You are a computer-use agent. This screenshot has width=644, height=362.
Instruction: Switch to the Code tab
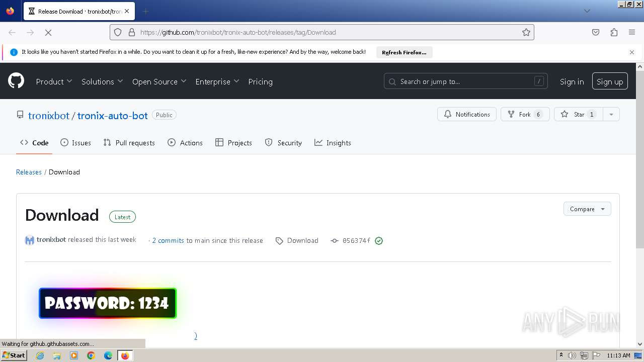pyautogui.click(x=34, y=143)
